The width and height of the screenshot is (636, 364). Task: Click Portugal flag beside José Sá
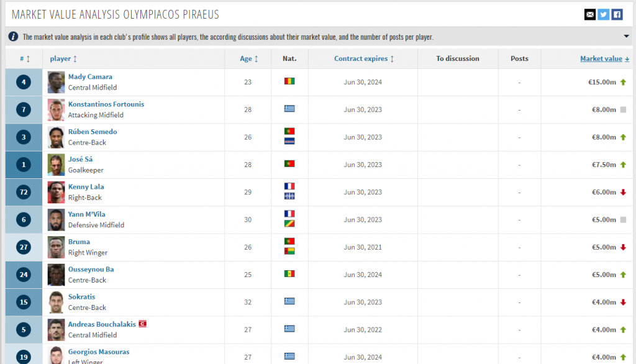[x=289, y=164]
